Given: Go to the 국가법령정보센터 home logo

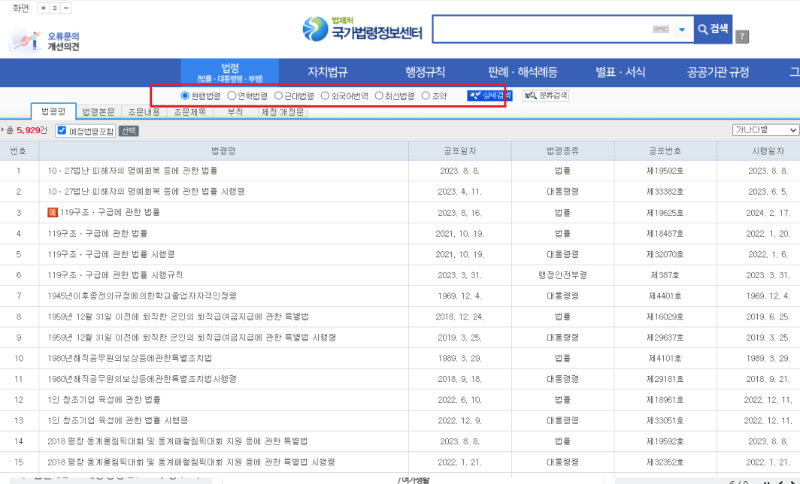Looking at the screenshot, I should [363, 29].
